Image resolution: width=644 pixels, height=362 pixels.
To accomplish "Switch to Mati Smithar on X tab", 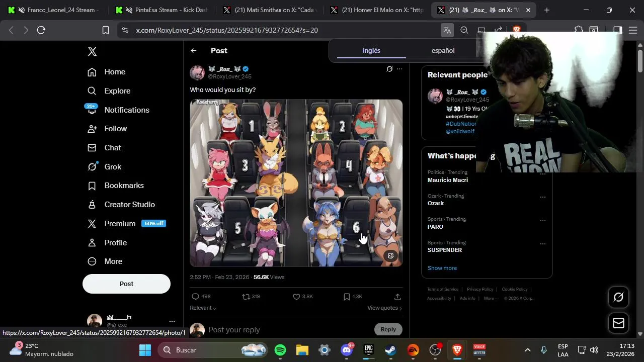I will click(269, 10).
